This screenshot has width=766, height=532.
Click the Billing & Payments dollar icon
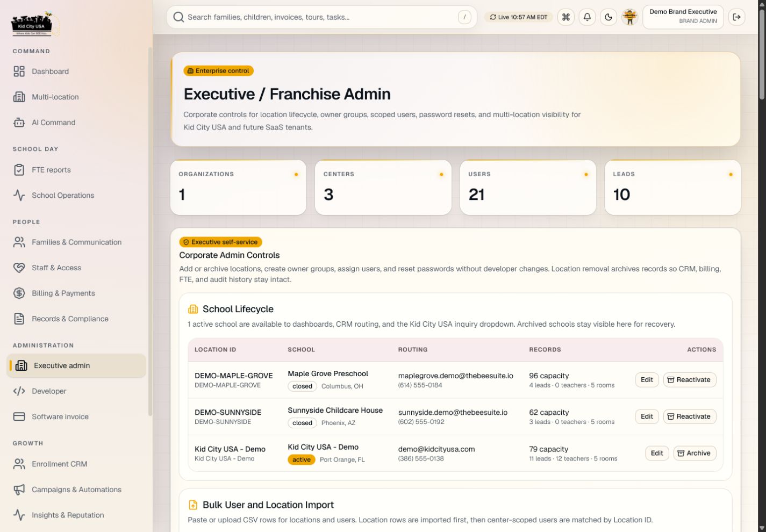[19, 293]
